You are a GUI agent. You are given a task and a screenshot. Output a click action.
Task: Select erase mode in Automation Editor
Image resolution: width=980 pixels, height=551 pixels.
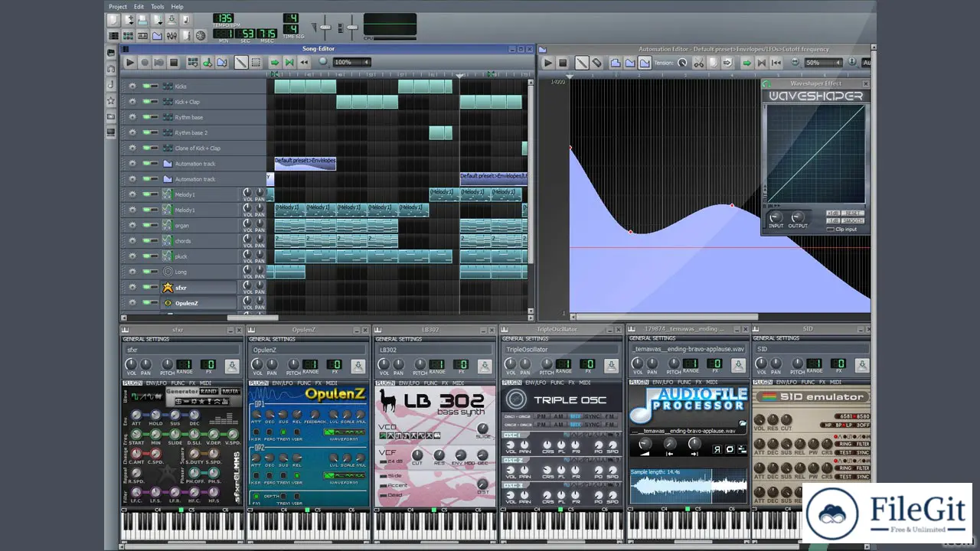tap(596, 63)
